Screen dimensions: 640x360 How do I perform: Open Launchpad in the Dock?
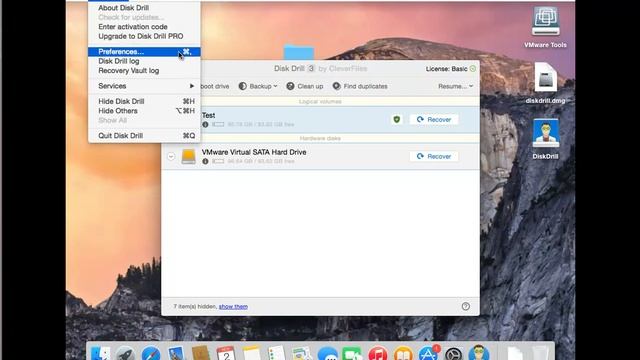point(125,353)
